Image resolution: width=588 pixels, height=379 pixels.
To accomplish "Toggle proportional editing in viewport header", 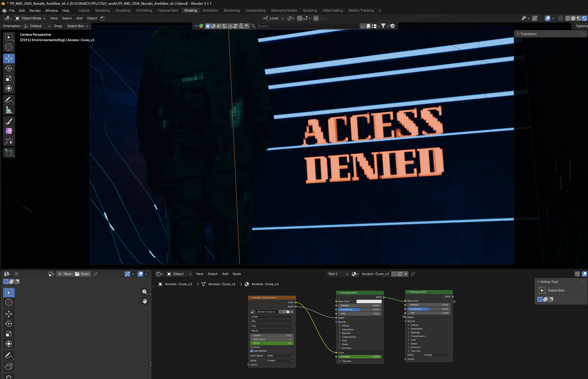I will point(316,18).
